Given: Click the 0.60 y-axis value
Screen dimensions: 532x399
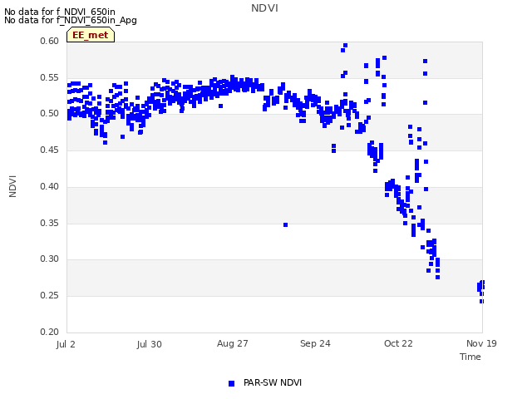Looking at the screenshot, I should (x=50, y=41).
